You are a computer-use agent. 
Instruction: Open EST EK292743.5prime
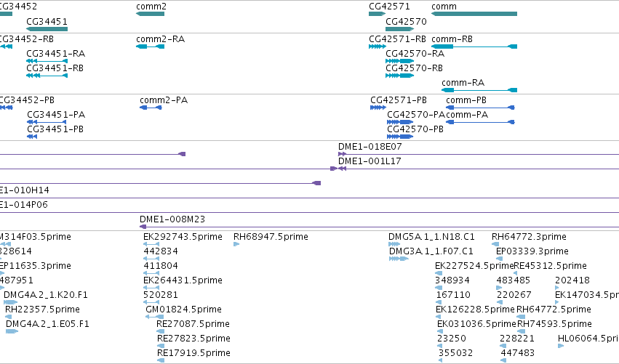coord(151,245)
